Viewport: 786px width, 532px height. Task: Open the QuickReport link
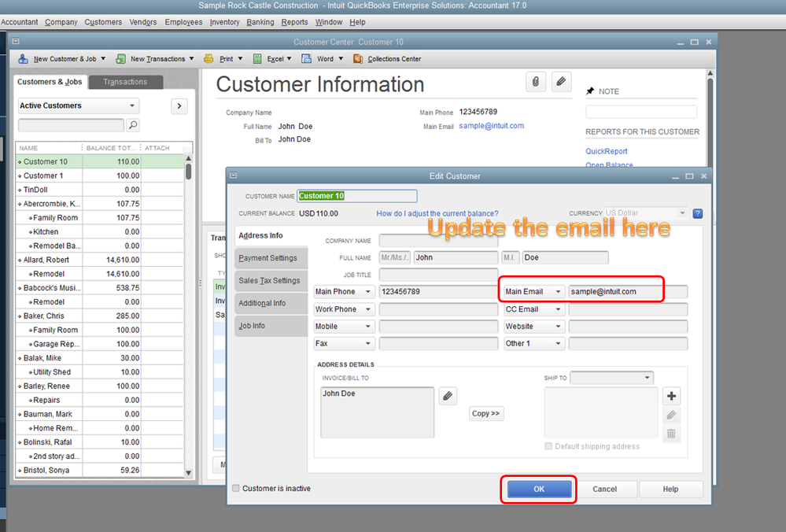pyautogui.click(x=606, y=151)
